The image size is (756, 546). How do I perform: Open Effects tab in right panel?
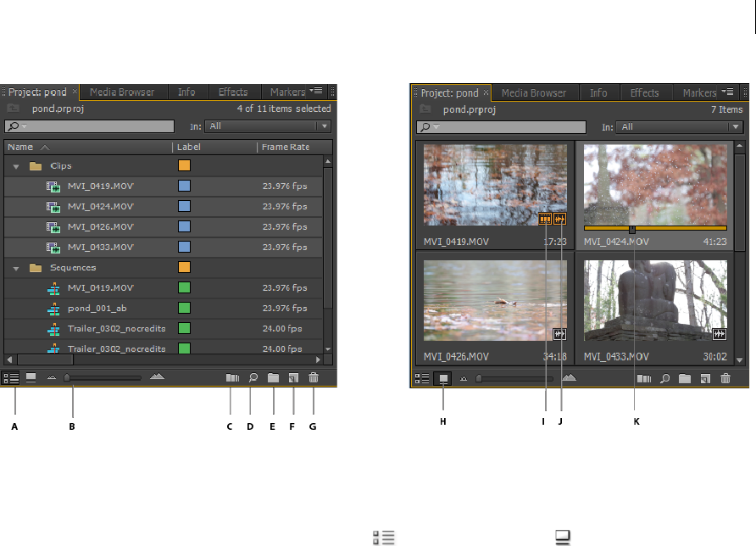pos(645,92)
